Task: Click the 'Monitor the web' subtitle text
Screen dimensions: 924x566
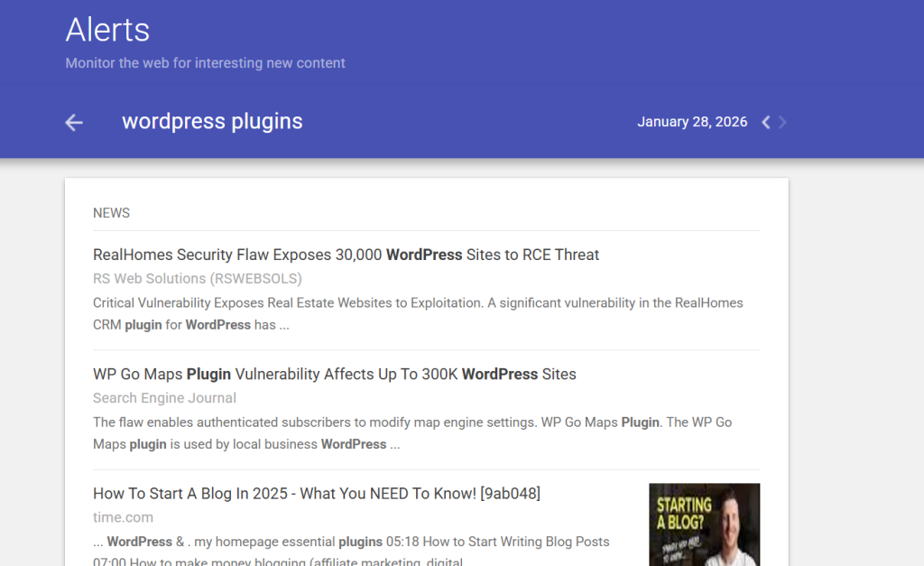Action: [205, 63]
